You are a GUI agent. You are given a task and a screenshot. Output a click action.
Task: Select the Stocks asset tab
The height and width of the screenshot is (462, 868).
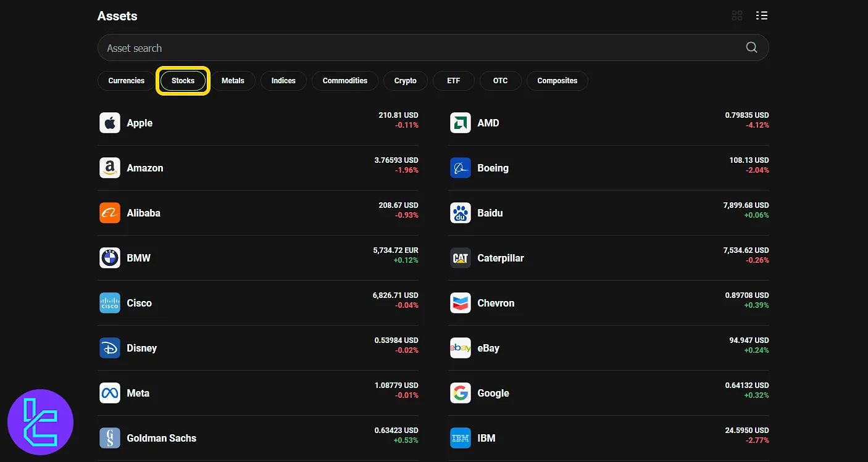tap(183, 81)
